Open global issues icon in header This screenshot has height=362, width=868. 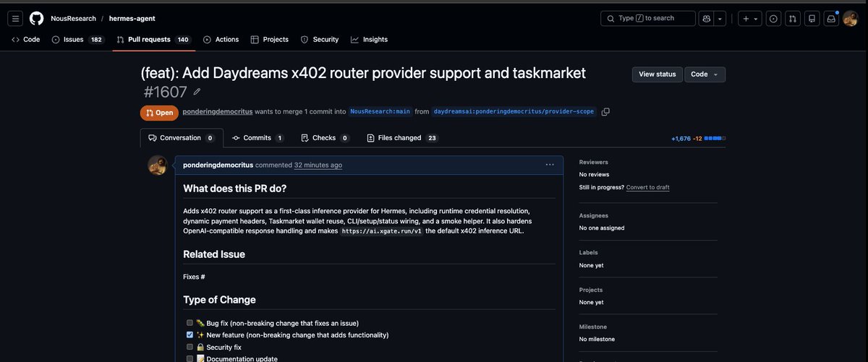773,19
